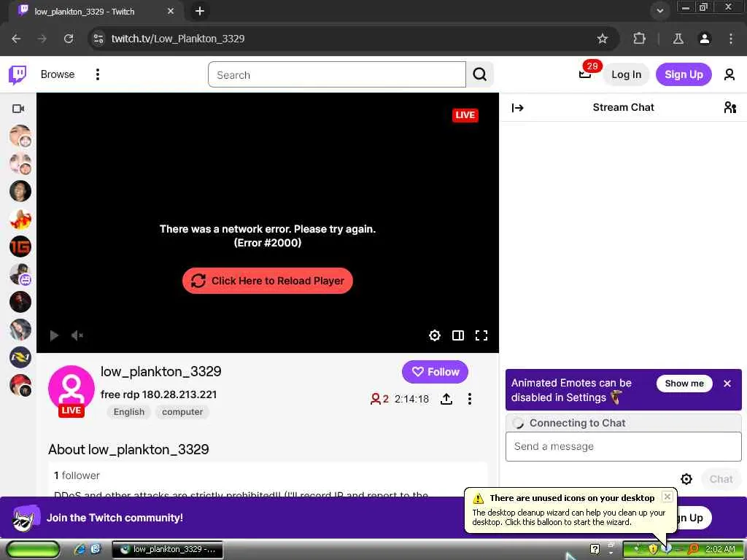
Task: Click the taskbar clock 2:02 AM
Action: click(720, 550)
